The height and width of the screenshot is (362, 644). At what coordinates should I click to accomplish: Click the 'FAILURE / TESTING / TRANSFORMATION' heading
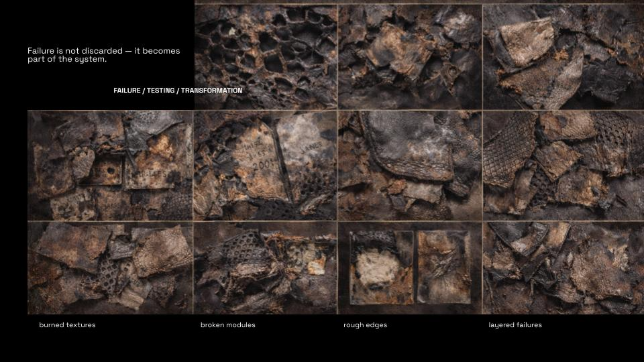coord(178,90)
